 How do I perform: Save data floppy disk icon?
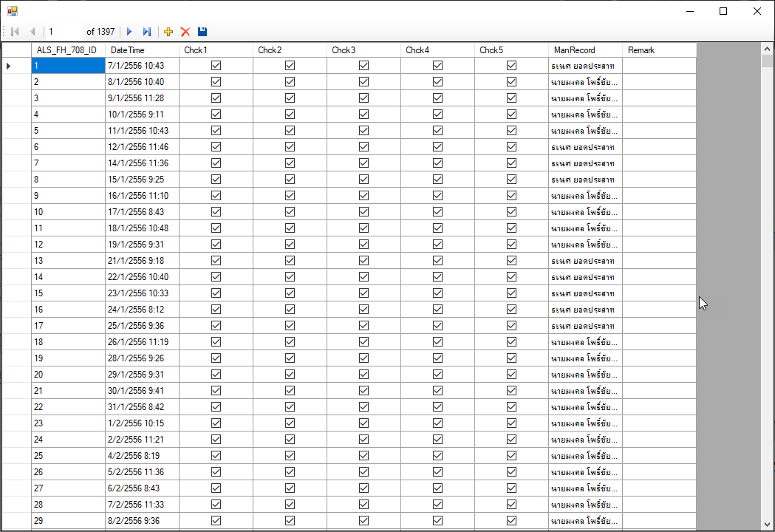pos(202,32)
